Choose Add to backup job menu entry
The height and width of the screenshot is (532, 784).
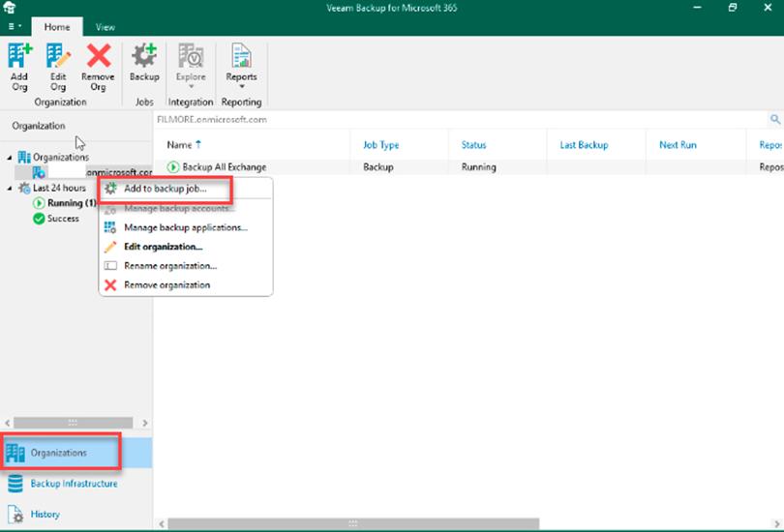[165, 189]
